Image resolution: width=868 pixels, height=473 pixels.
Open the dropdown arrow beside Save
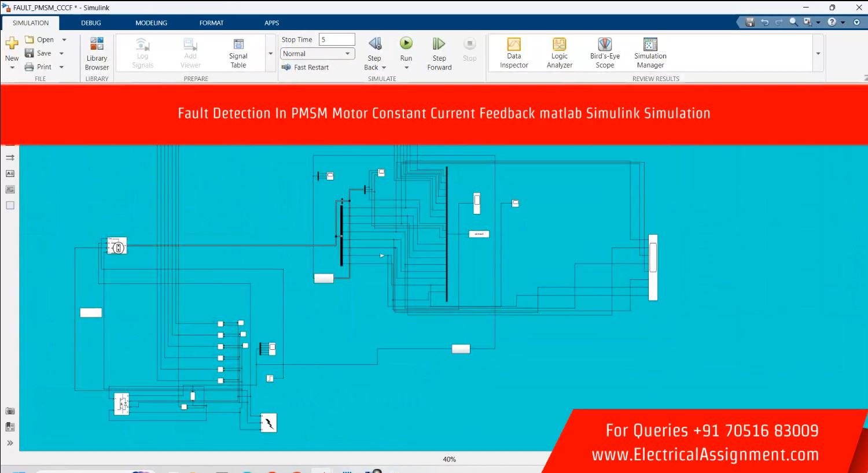pos(61,54)
